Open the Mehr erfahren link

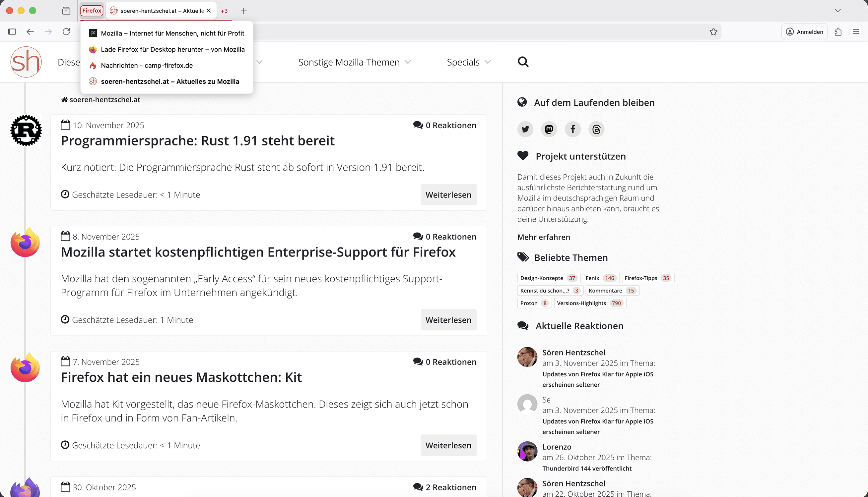coord(544,237)
